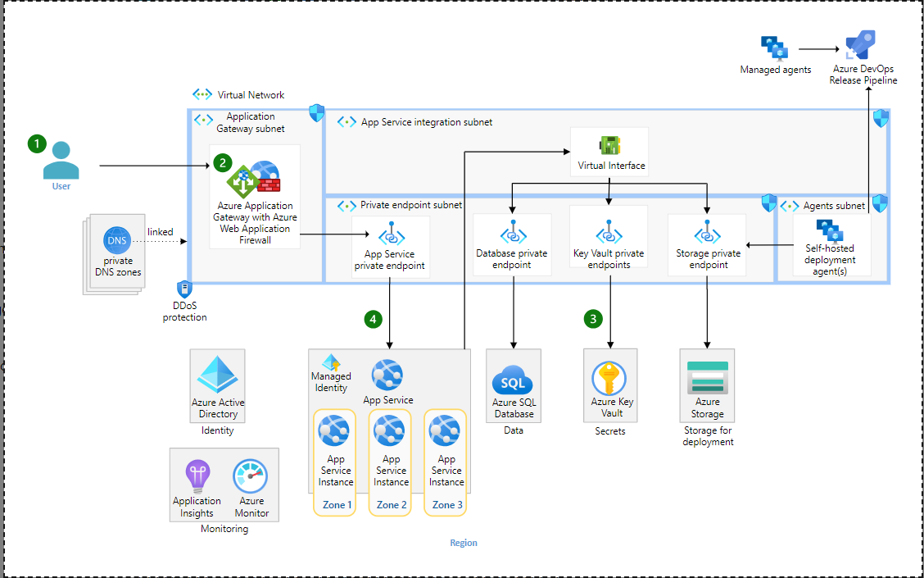The height and width of the screenshot is (578, 924).
Task: Click the blue "User" label
Action: tap(61, 186)
